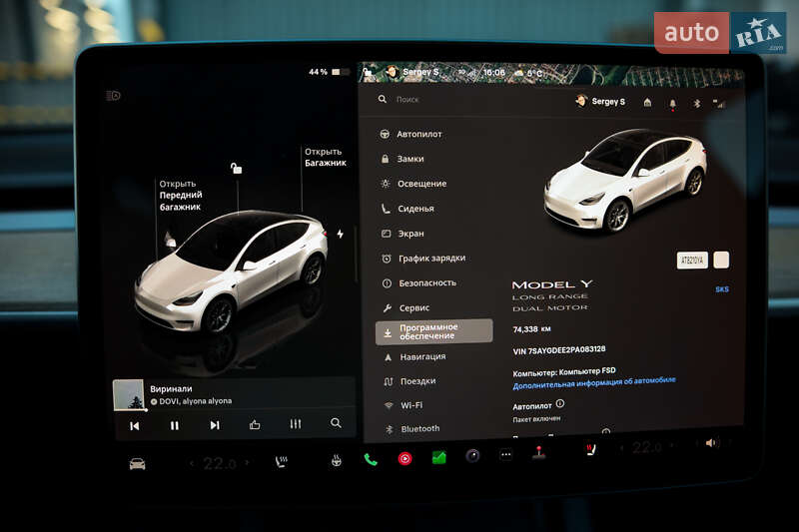Open Sergey S driver profile
799x532 pixels.
600,101
